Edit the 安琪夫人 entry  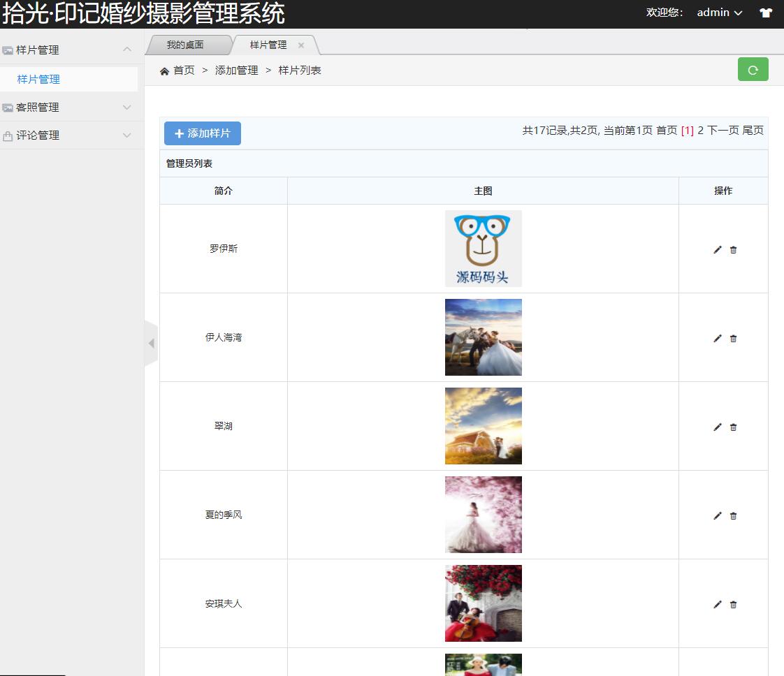point(718,604)
